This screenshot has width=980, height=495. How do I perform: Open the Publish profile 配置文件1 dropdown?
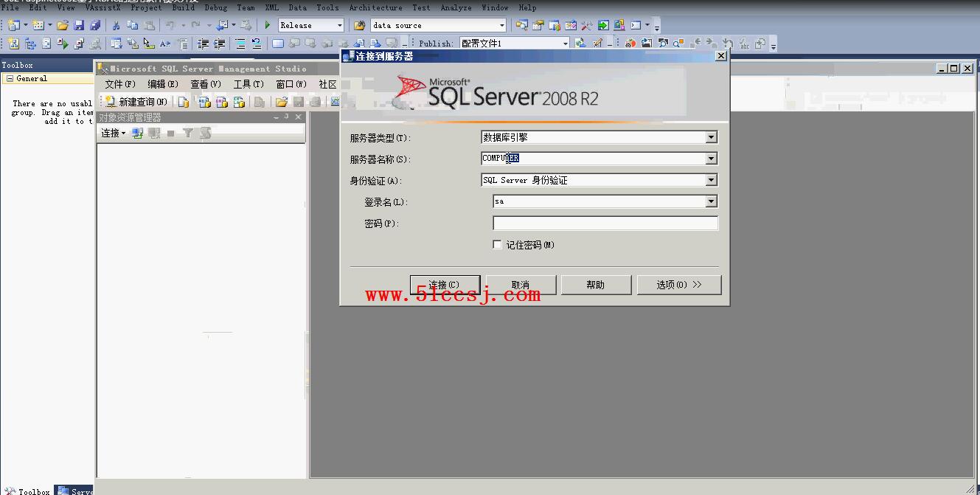point(566,44)
